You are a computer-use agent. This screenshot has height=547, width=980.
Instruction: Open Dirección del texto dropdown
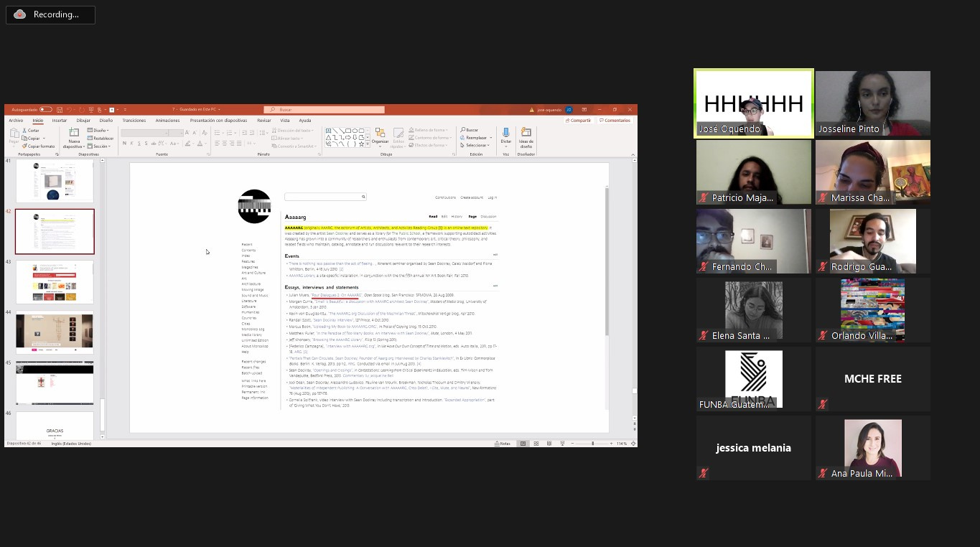click(292, 131)
